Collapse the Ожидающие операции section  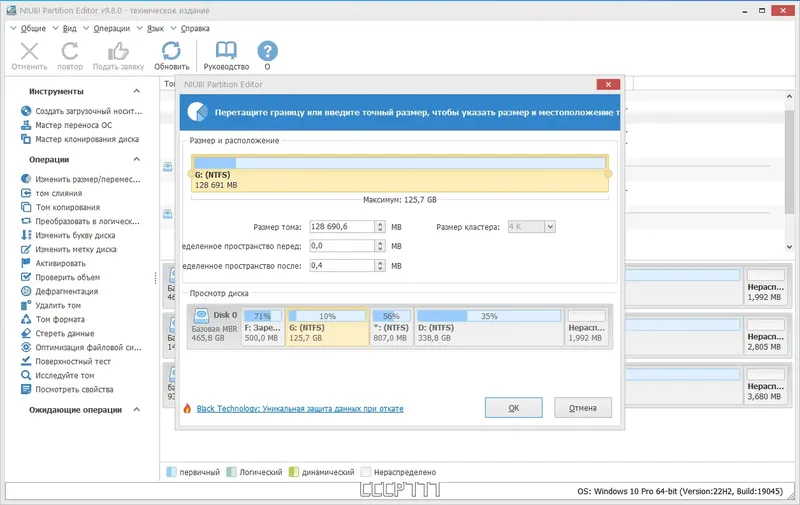137,410
